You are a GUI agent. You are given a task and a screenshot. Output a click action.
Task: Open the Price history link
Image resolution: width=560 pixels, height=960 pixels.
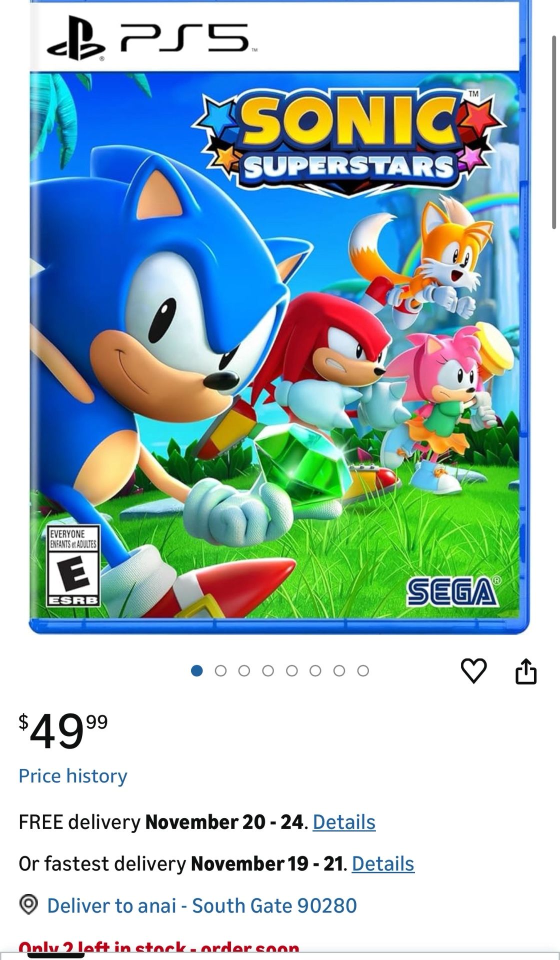click(x=73, y=775)
